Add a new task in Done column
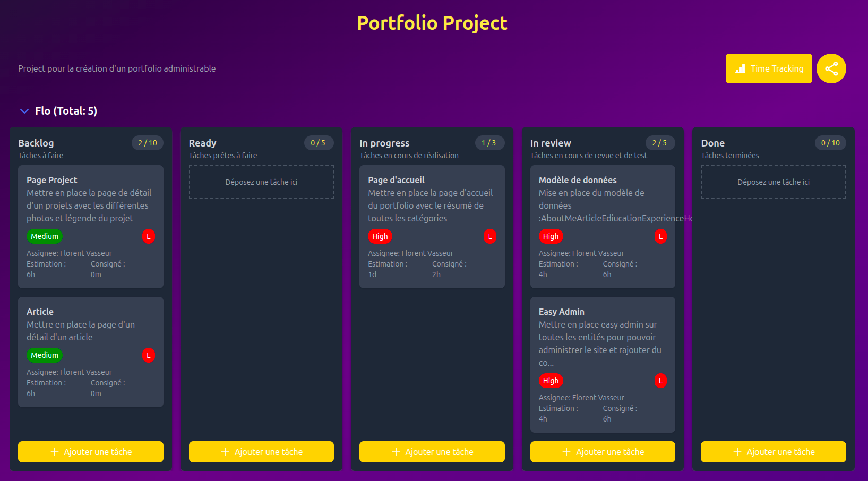 point(773,452)
